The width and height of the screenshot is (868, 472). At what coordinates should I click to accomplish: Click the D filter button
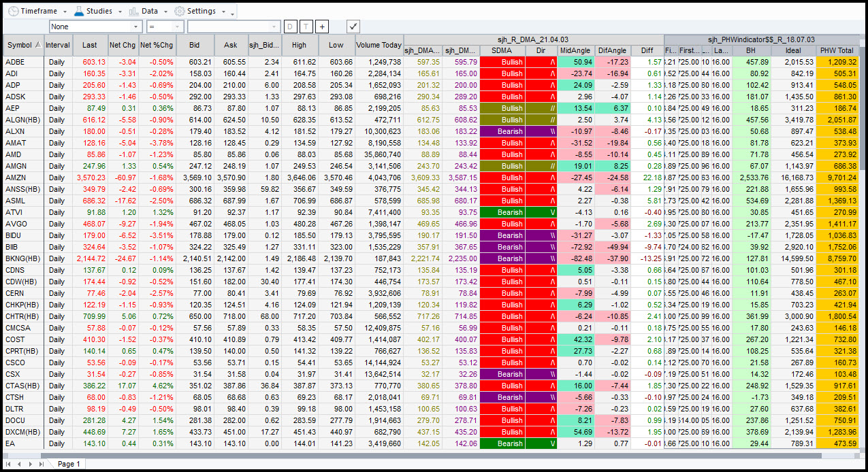click(290, 27)
